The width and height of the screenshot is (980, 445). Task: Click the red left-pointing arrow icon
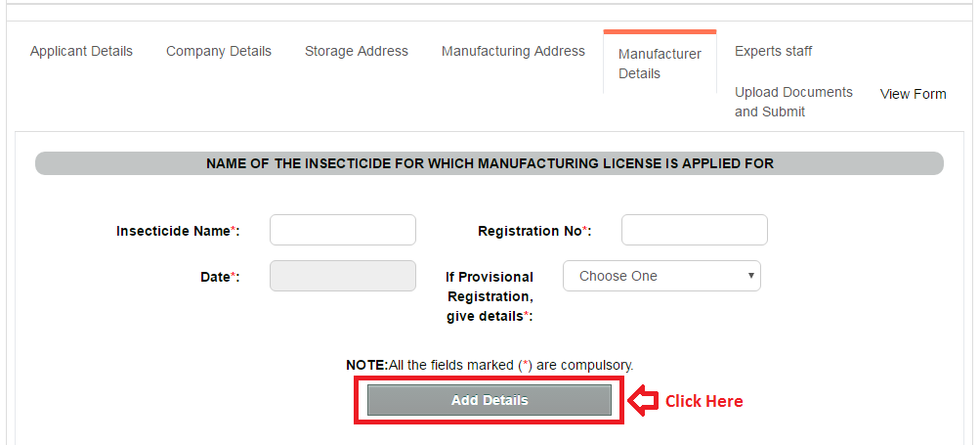(x=641, y=401)
